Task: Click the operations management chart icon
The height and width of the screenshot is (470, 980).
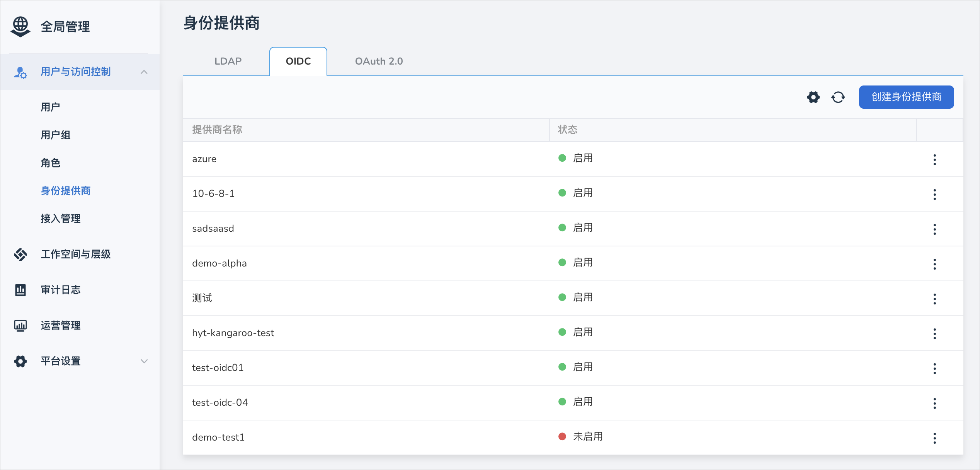Action: [x=20, y=326]
